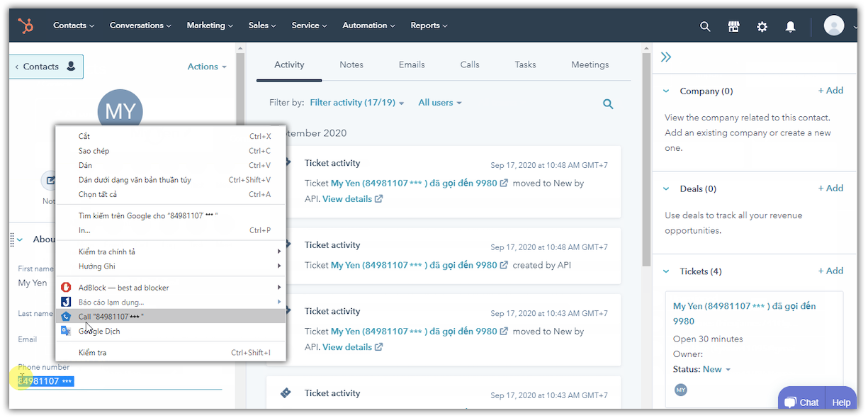Collapse right sidebar with double-chevron icon
This screenshot has width=868, height=418.
pyautogui.click(x=666, y=57)
